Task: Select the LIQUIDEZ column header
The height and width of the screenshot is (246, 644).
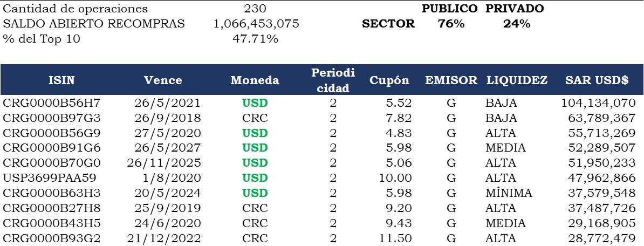Action: click(x=517, y=80)
